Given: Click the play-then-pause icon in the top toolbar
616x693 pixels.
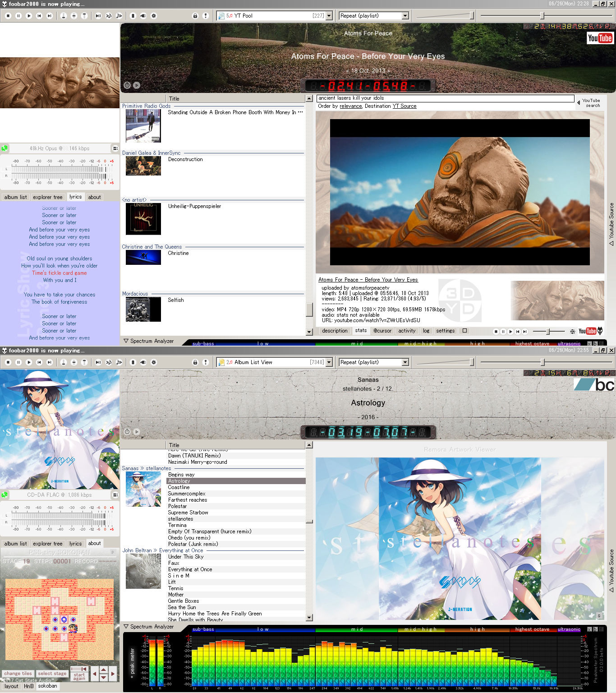Looking at the screenshot, I should click(98, 16).
